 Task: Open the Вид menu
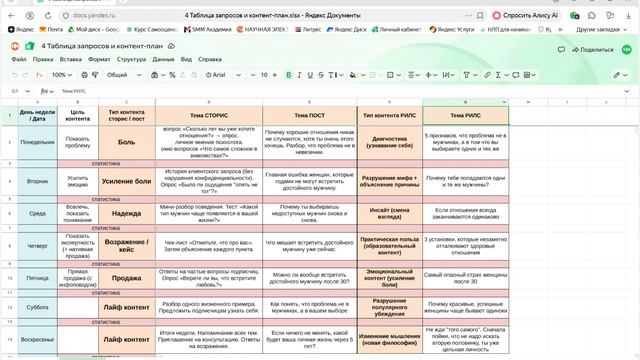point(186,60)
